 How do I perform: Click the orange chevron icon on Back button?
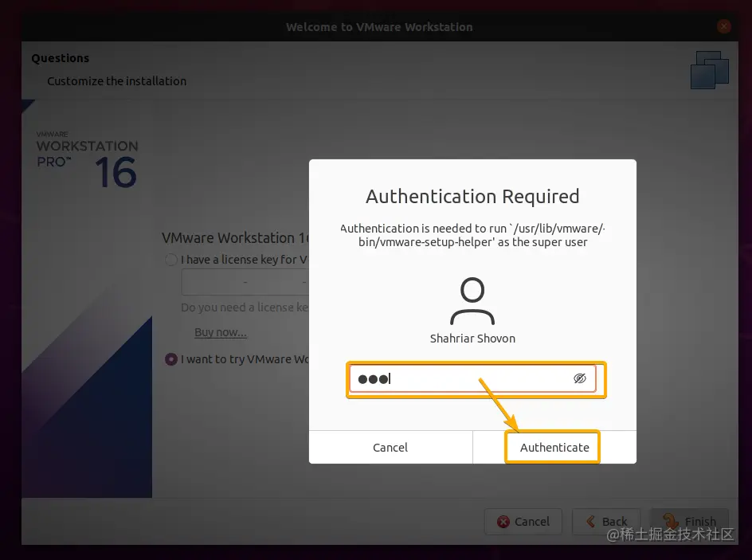(589, 521)
